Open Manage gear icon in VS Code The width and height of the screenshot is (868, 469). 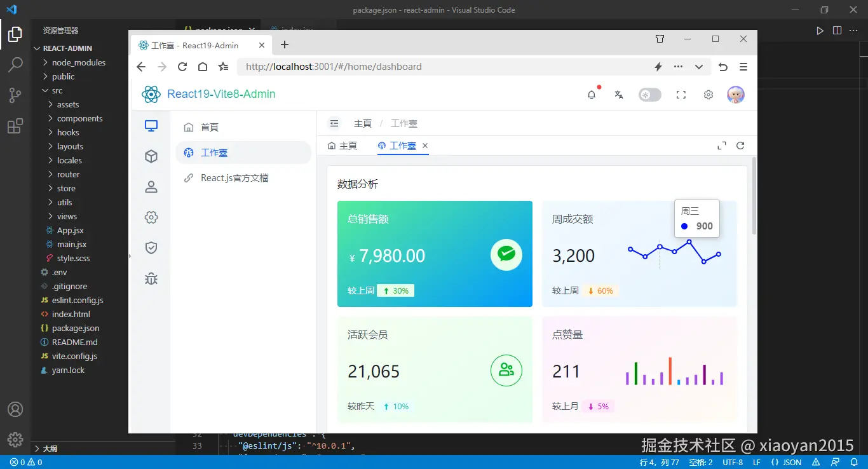(15, 440)
